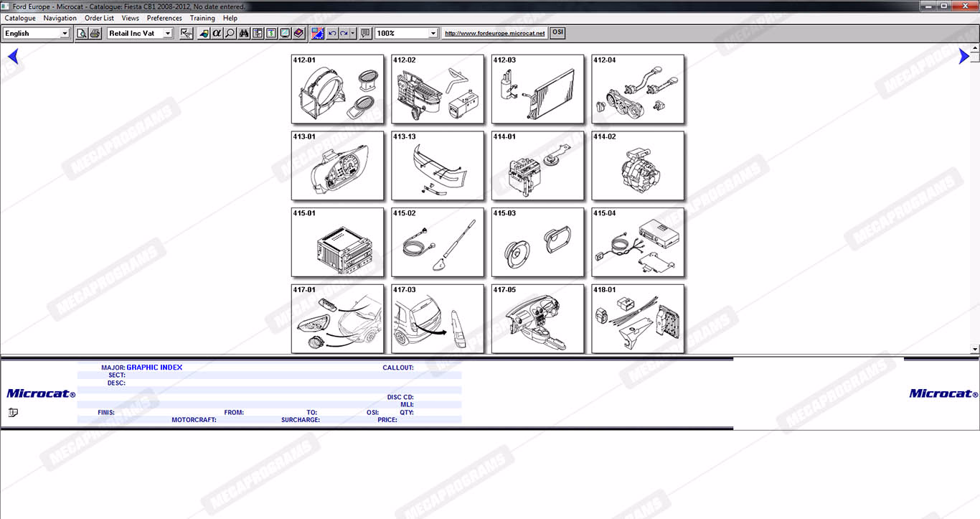980x519 pixels.
Task: Open the fordeurope.microcat.net link
Action: 494,33
